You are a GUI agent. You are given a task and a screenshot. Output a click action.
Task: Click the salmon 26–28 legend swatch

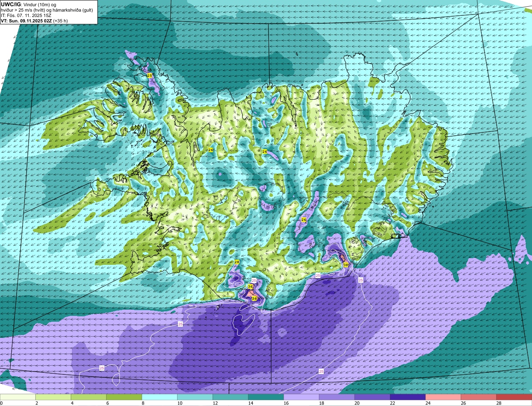pos(478,397)
